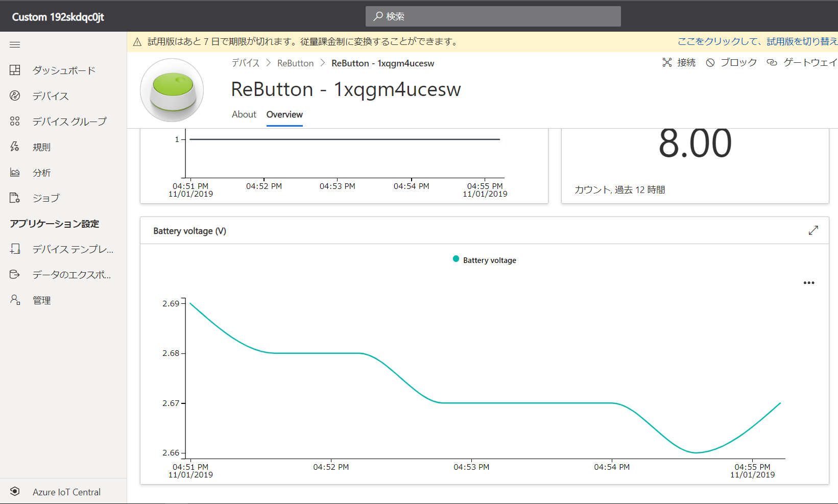Click the Connect button
The width and height of the screenshot is (838, 504).
(x=679, y=63)
